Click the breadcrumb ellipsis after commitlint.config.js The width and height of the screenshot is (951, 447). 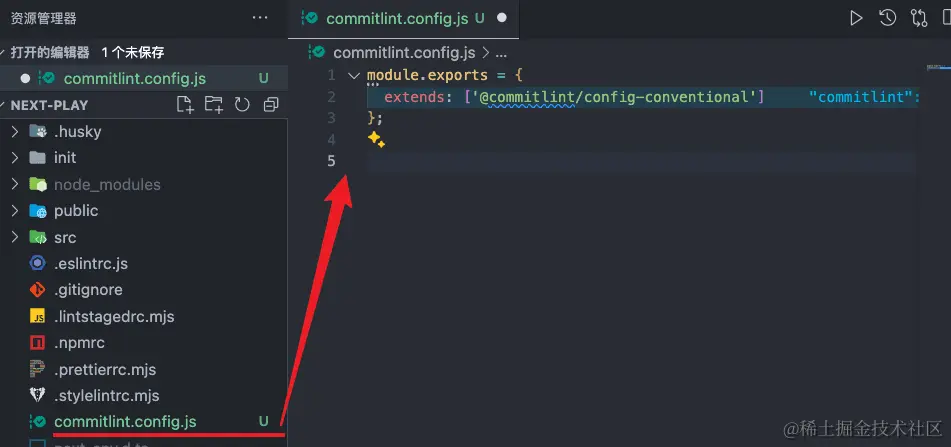(x=501, y=53)
